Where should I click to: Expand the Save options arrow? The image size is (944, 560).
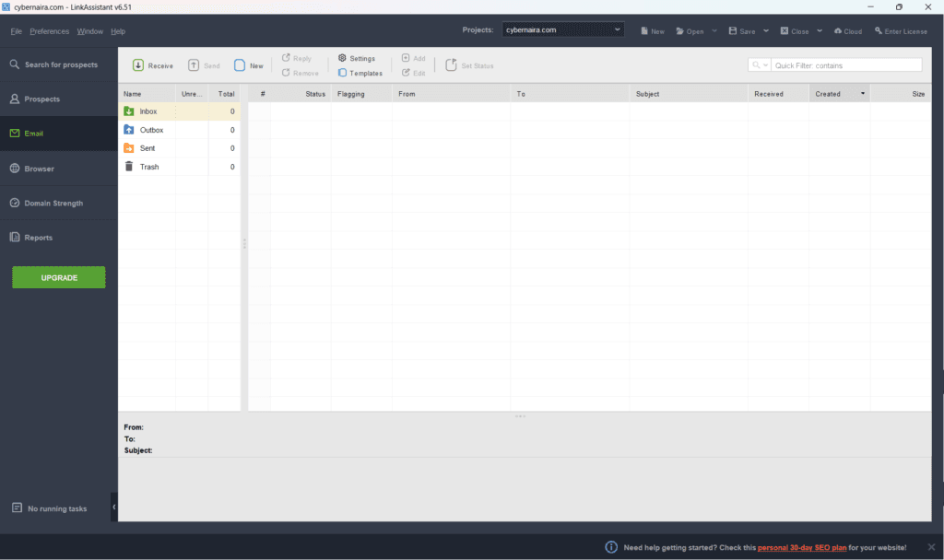(766, 30)
